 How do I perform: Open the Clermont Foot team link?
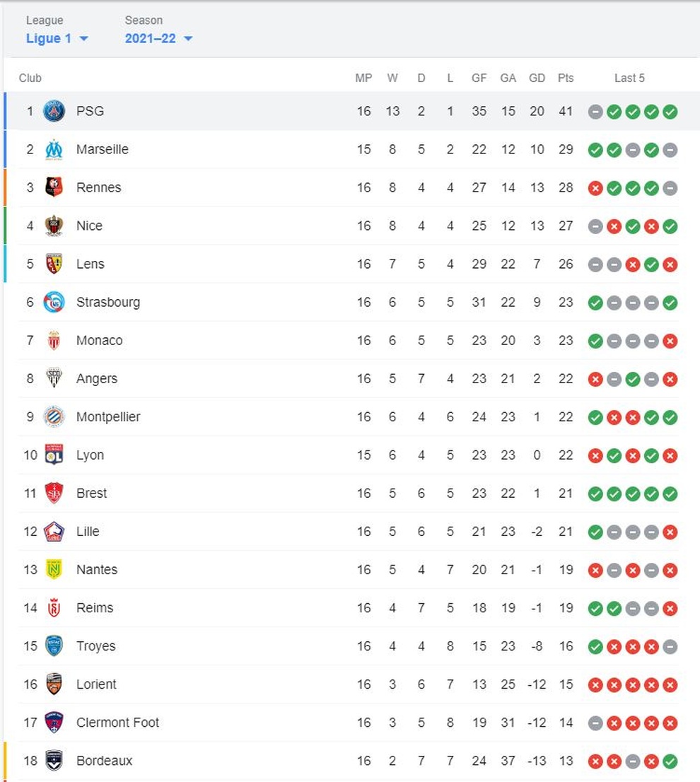tap(117, 723)
